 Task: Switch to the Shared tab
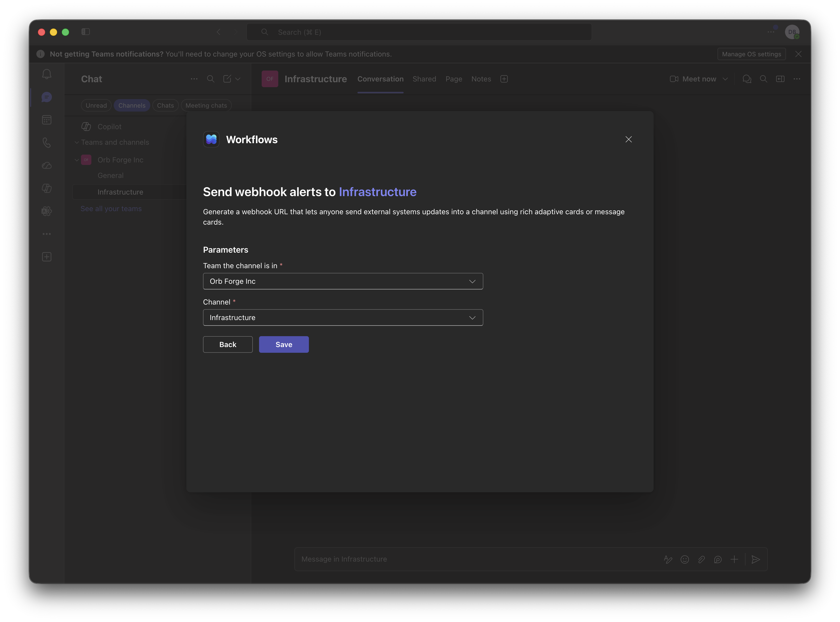click(x=424, y=79)
